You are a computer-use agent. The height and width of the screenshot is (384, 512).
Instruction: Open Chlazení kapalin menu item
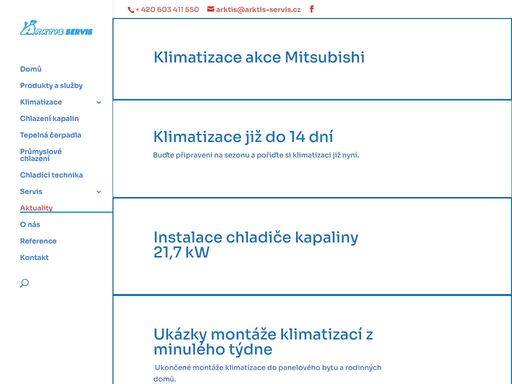(x=49, y=119)
